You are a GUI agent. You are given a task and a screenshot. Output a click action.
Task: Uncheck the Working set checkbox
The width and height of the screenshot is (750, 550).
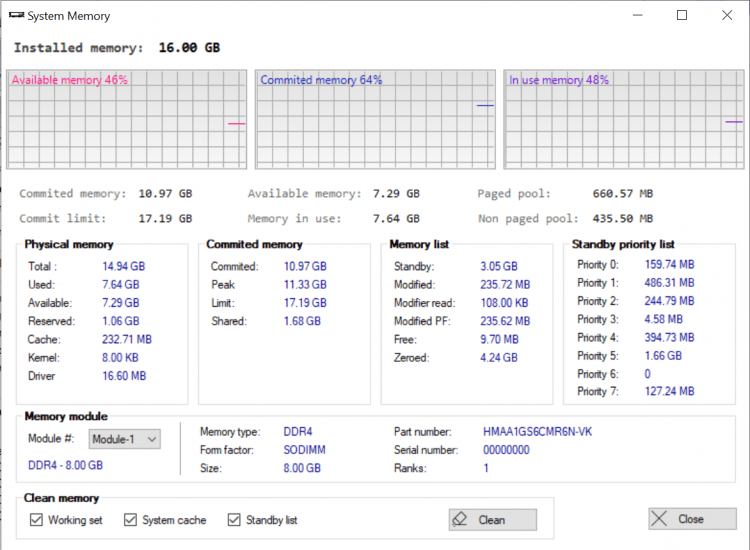point(37,520)
